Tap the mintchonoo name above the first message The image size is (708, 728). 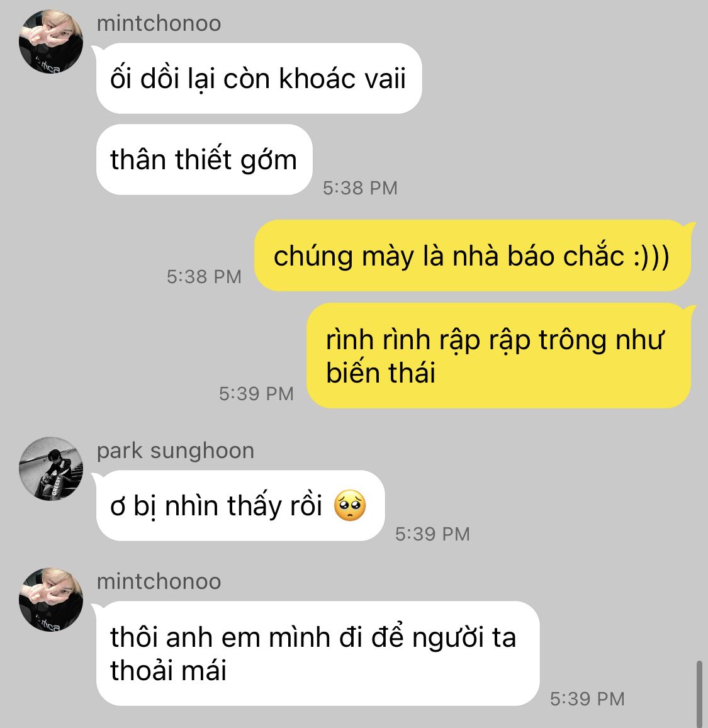pos(159,24)
